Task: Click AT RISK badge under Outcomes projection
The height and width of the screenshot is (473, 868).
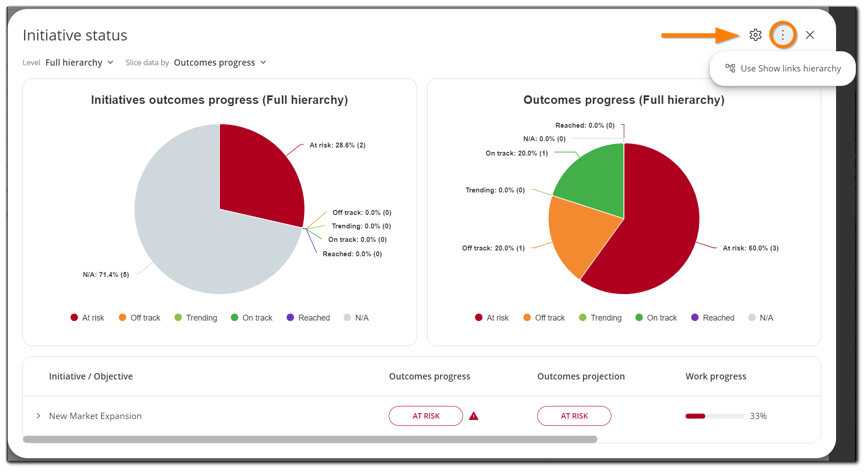Action: click(574, 416)
